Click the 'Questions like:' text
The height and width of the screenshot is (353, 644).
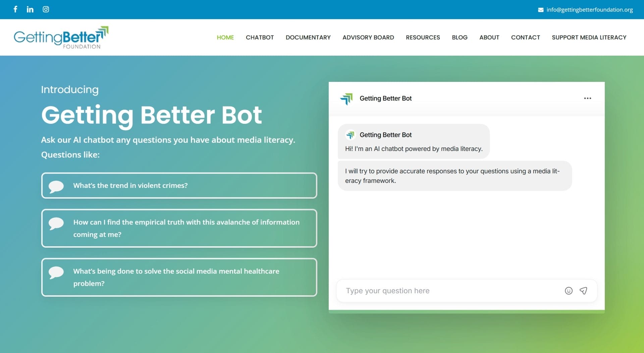tap(70, 155)
